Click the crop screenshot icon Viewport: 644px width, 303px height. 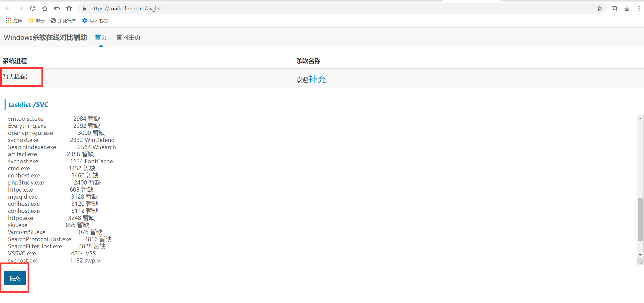(615, 8)
